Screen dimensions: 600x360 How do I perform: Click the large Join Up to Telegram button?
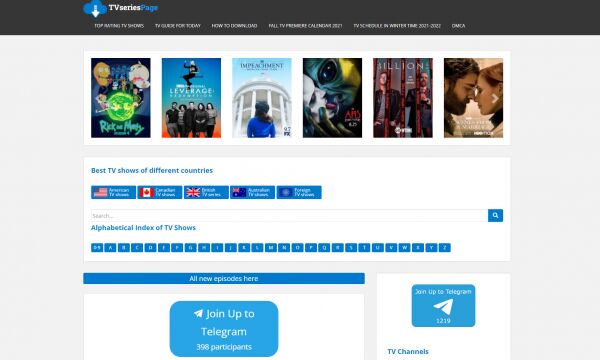pos(224,329)
